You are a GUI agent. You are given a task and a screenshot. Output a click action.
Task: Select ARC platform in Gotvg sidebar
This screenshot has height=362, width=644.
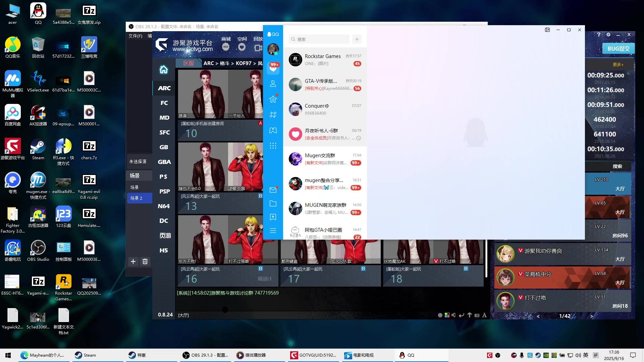pos(164,88)
